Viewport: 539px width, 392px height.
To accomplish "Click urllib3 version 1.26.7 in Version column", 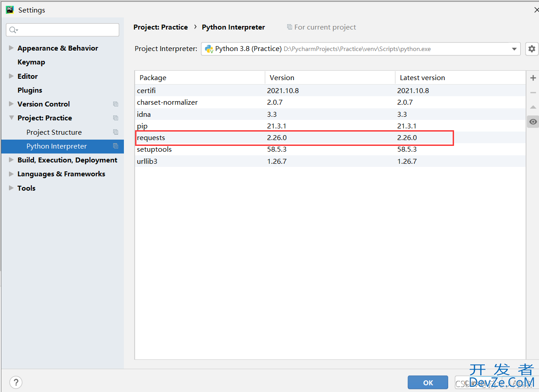I will coord(277,161).
